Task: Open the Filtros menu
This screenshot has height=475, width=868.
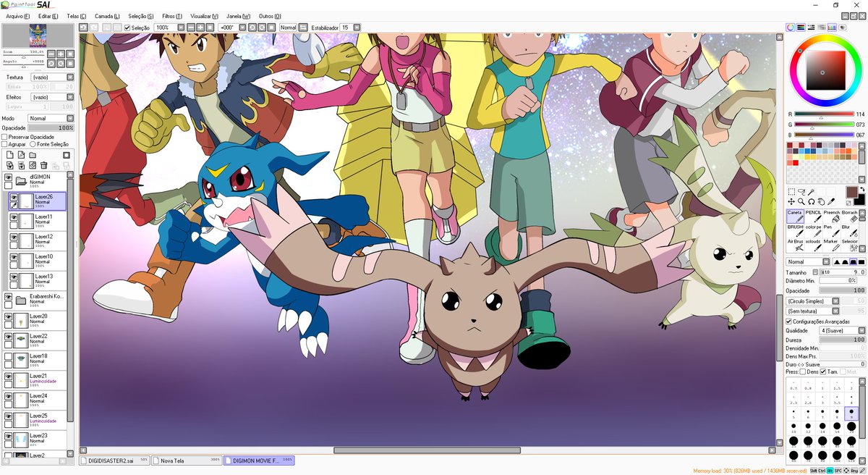Action: click(173, 16)
